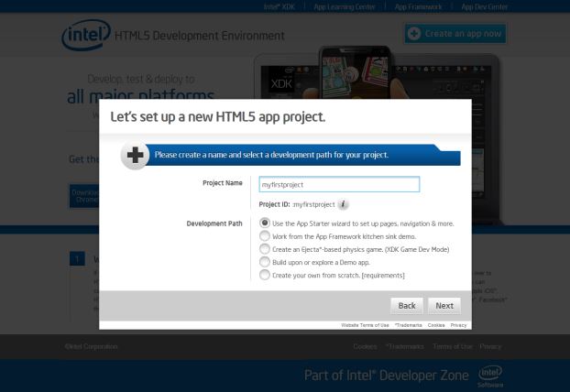The image size is (570, 392).
Task: Open the Terms of Use link in page footer
Action: click(453, 346)
